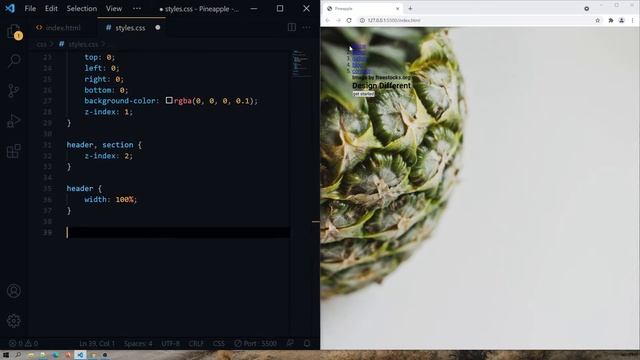Click the Edge icon in taskbar

(56, 355)
